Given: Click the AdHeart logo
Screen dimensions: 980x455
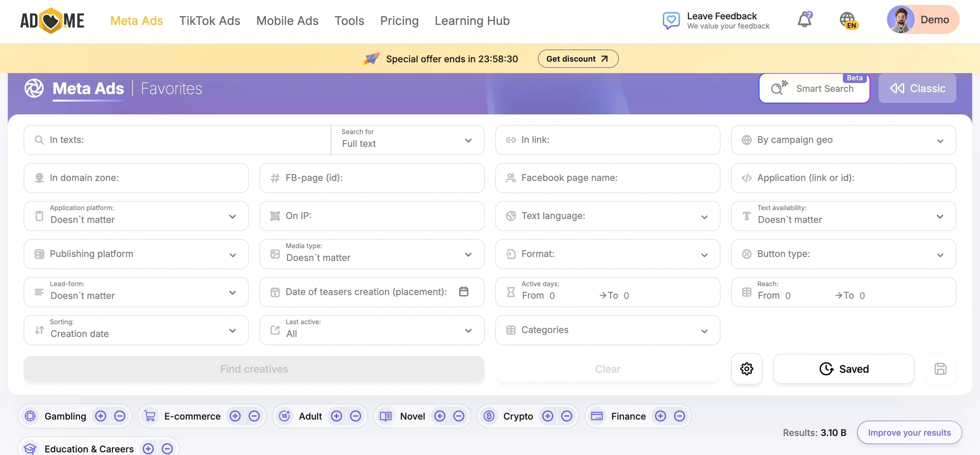Looking at the screenshot, I should click(x=52, y=21).
